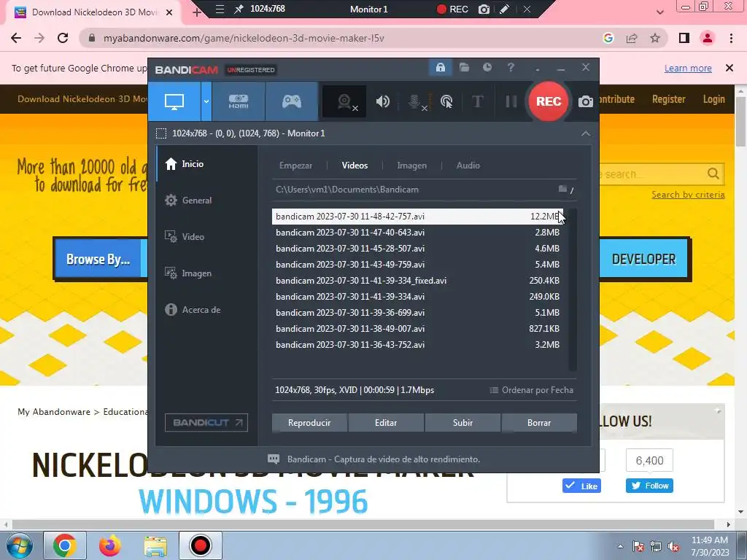Click Learn more link in Chrome infobar
This screenshot has width=747, height=560.
(x=688, y=68)
